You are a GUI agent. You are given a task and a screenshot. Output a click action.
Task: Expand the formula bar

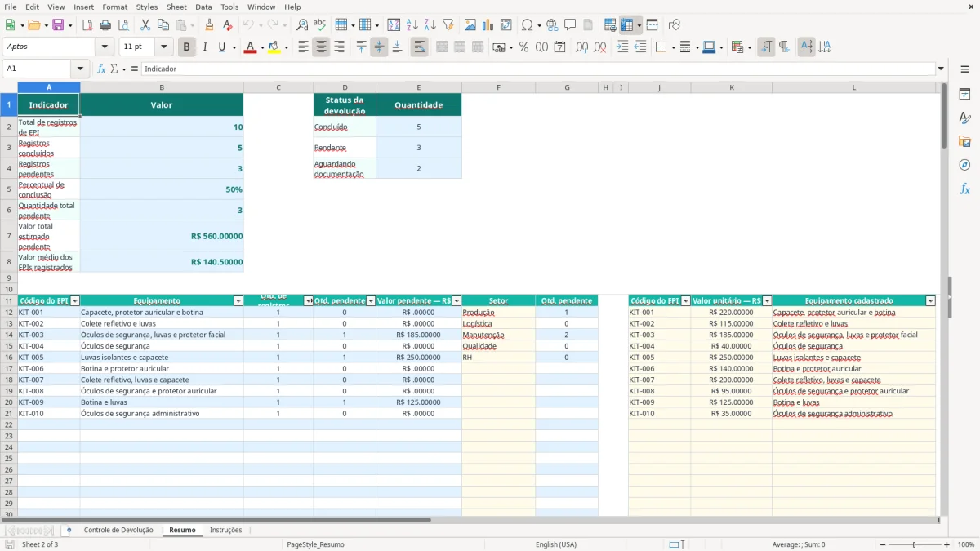[941, 69]
